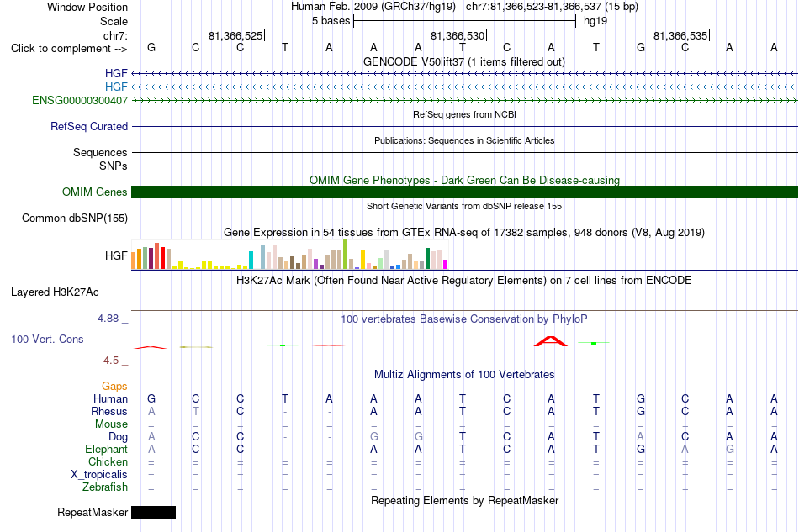Open 'Publications: Sequences in Scientific Articles' title
The image size is (799, 532).
464,140
